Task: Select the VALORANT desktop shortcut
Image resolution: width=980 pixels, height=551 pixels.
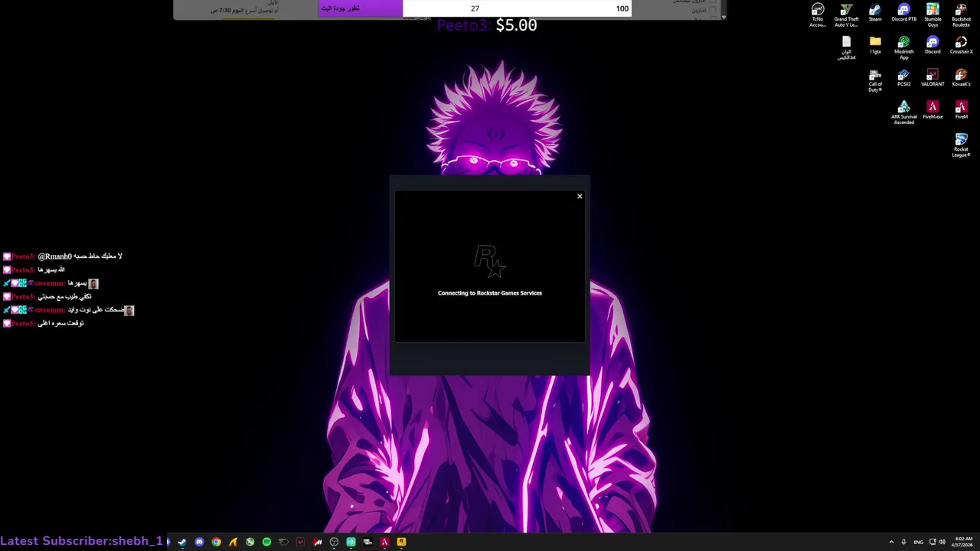Action: 933,78
